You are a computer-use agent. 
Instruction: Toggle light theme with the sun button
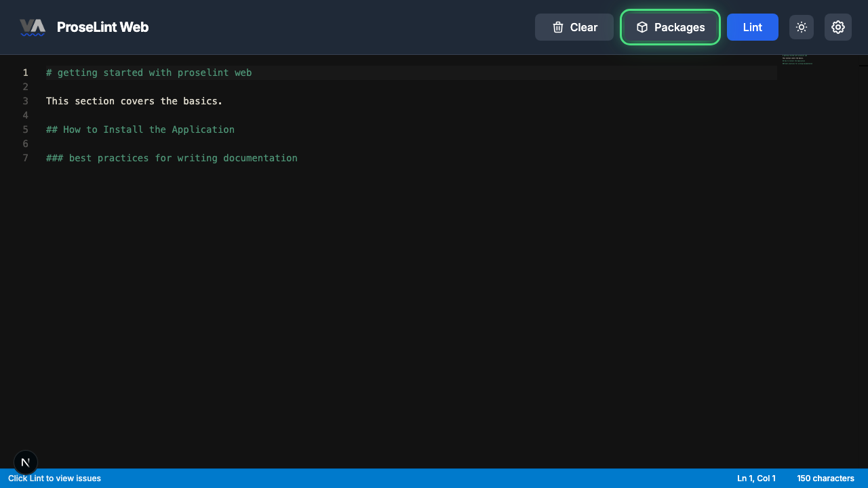click(801, 27)
